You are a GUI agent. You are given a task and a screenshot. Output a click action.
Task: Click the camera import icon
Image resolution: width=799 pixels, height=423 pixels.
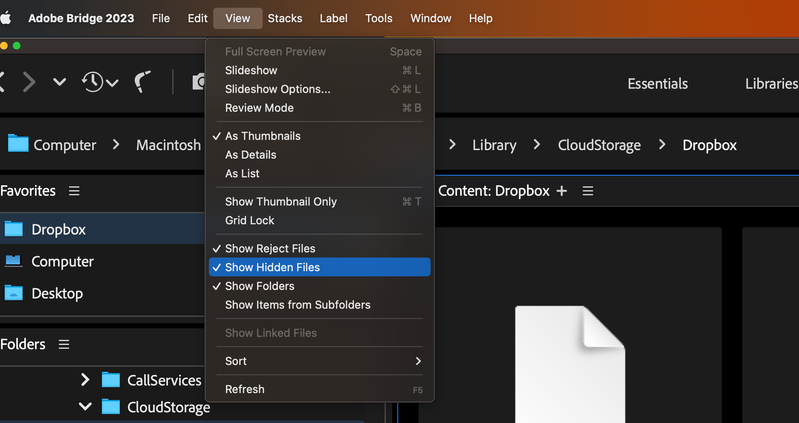(199, 82)
